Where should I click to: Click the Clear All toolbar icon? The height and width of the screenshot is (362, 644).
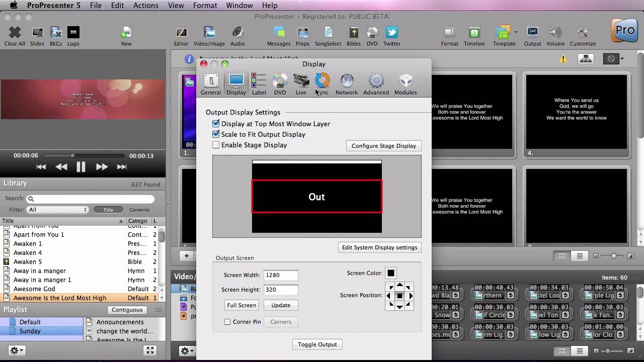(x=15, y=36)
